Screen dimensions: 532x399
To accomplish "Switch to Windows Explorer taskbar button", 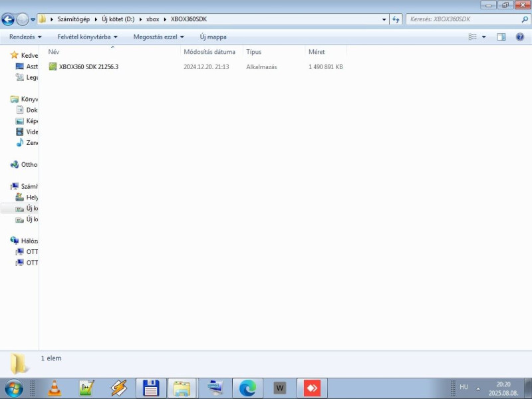I will (182, 388).
